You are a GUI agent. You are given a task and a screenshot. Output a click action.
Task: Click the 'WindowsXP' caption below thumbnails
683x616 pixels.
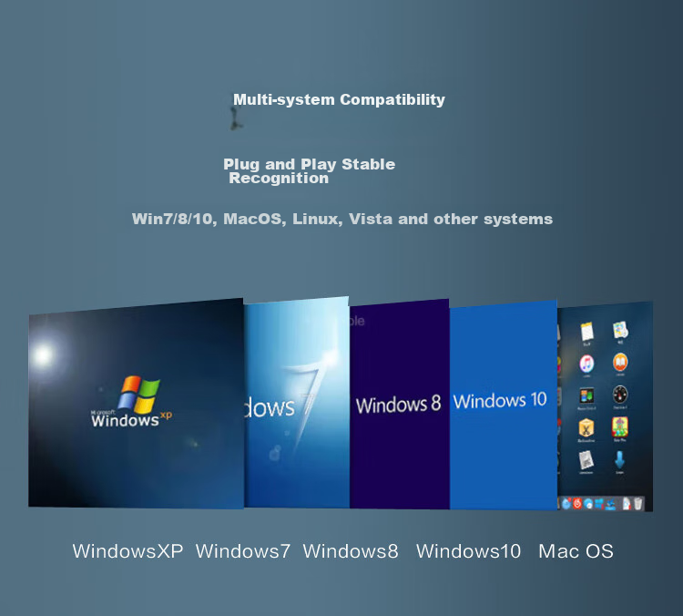click(x=128, y=551)
